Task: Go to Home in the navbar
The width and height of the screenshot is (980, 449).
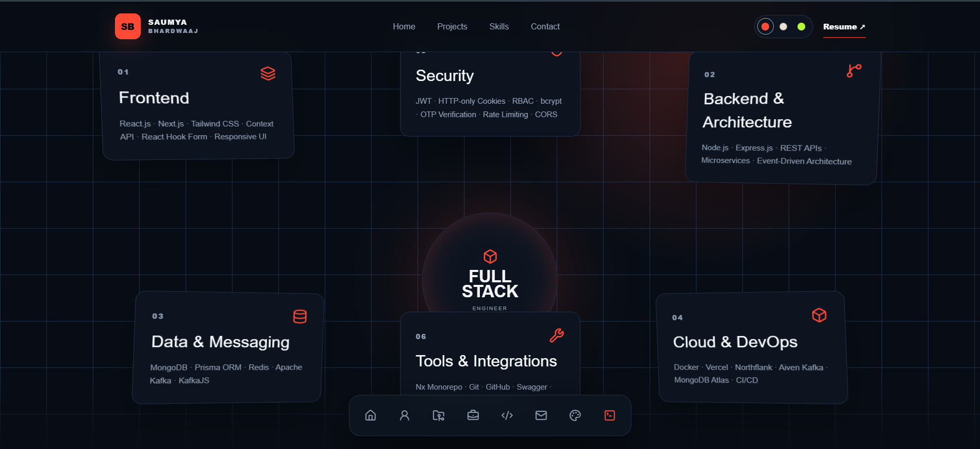Action: pos(404,26)
